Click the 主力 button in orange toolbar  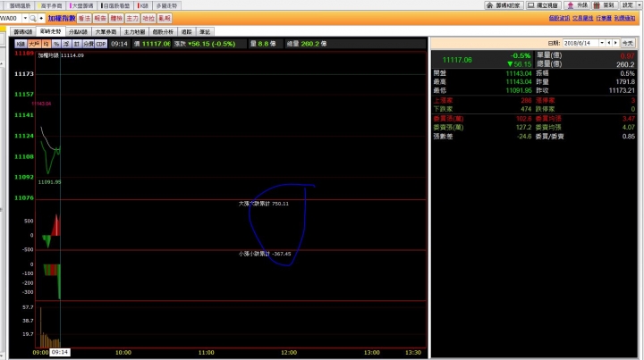click(x=132, y=19)
